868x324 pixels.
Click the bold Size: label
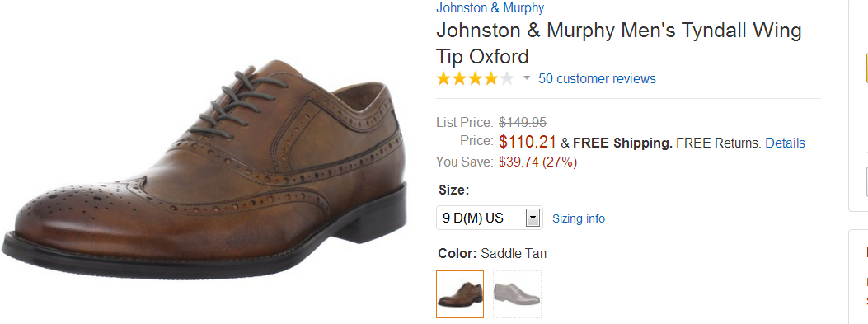(454, 190)
